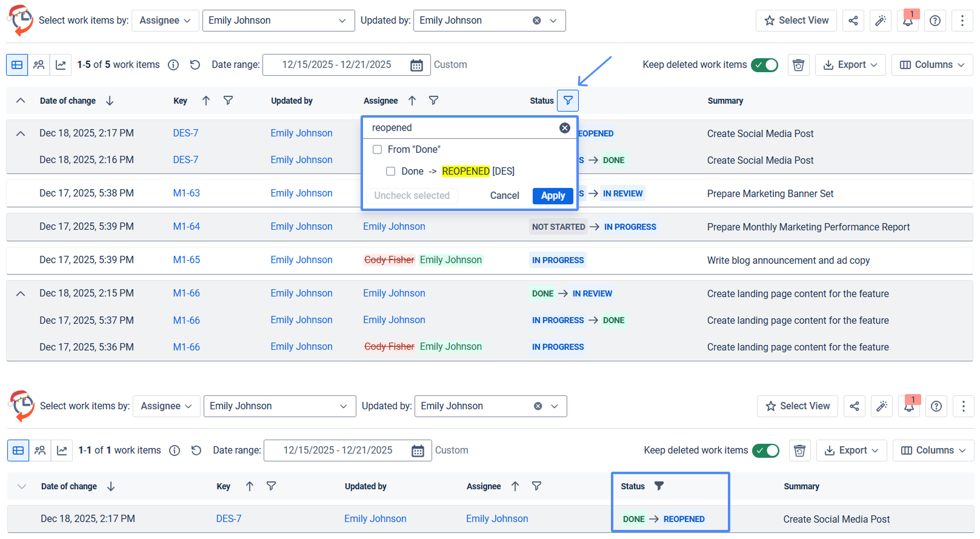This screenshot has height=539, width=980.
Task: Clear the "reopened" search text in filter popup
Action: click(564, 128)
